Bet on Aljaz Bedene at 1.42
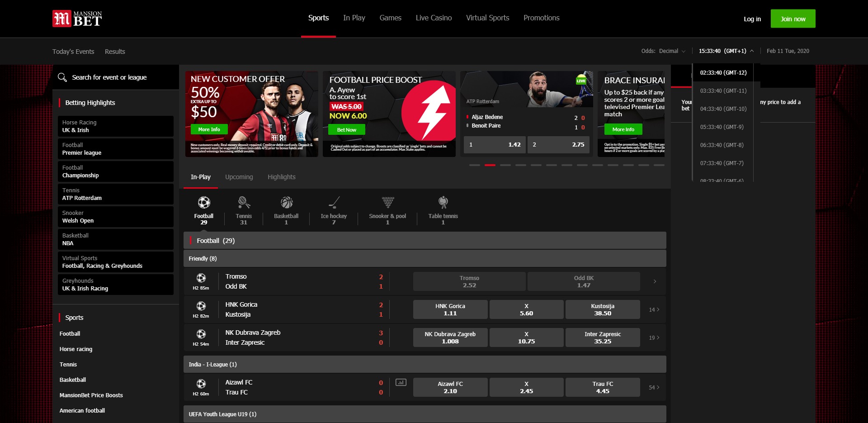This screenshot has width=868, height=423. pyautogui.click(x=495, y=145)
